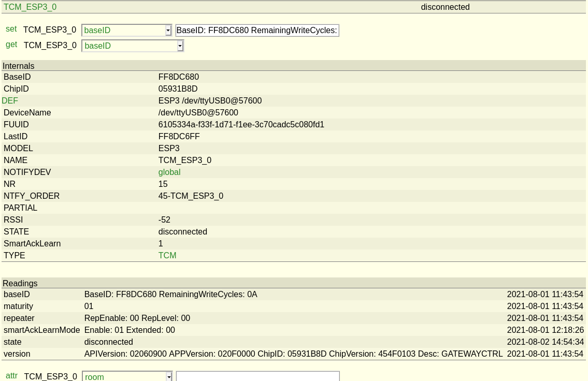Click the FUUID value in Internals

(x=241, y=125)
